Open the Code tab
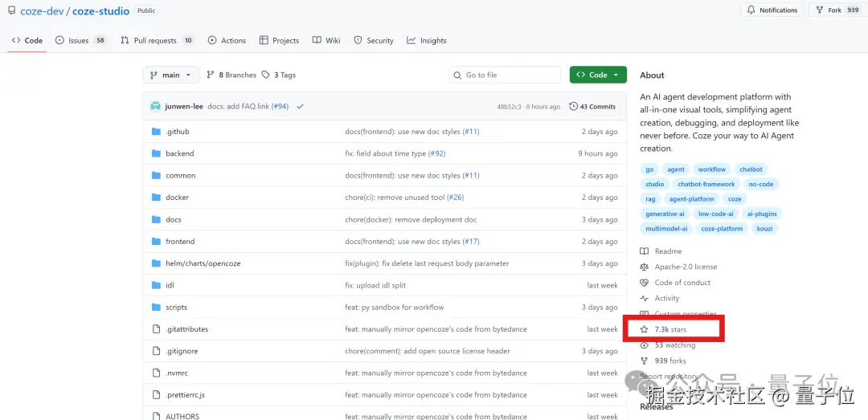868x420 pixels. [27, 40]
